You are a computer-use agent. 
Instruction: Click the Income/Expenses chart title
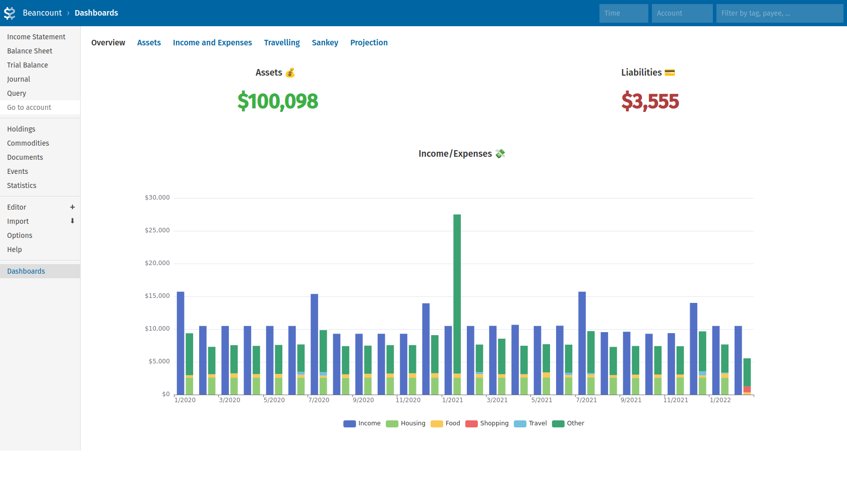point(462,154)
